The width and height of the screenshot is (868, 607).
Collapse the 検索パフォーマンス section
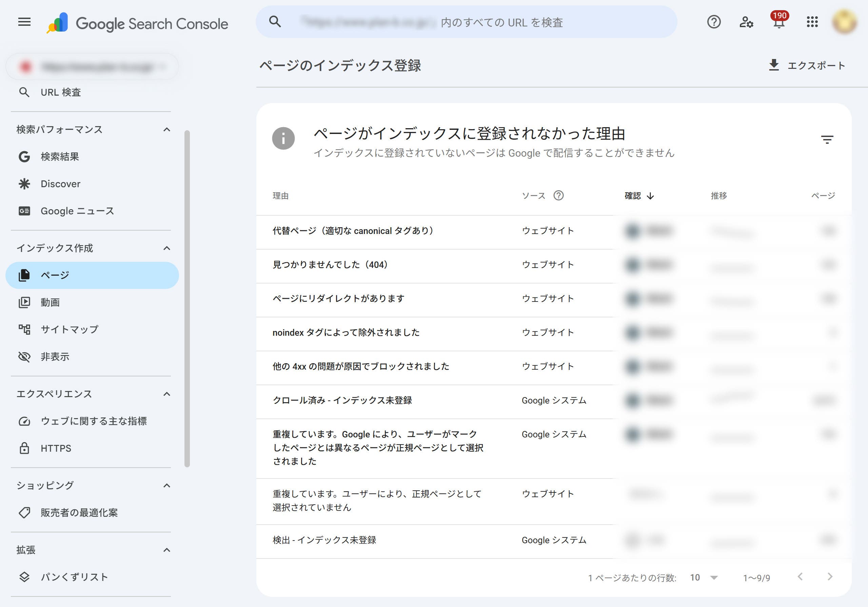167,130
